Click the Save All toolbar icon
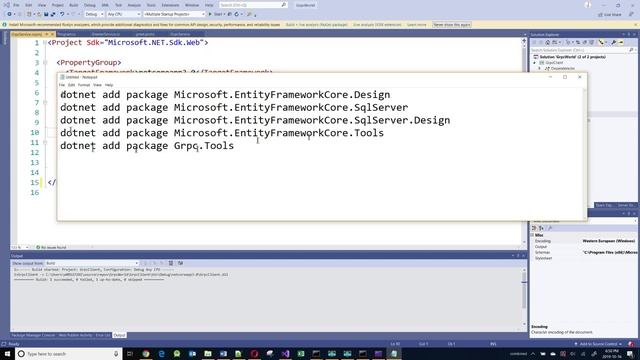The height and width of the screenshot is (360, 640). pyautogui.click(x=53, y=14)
